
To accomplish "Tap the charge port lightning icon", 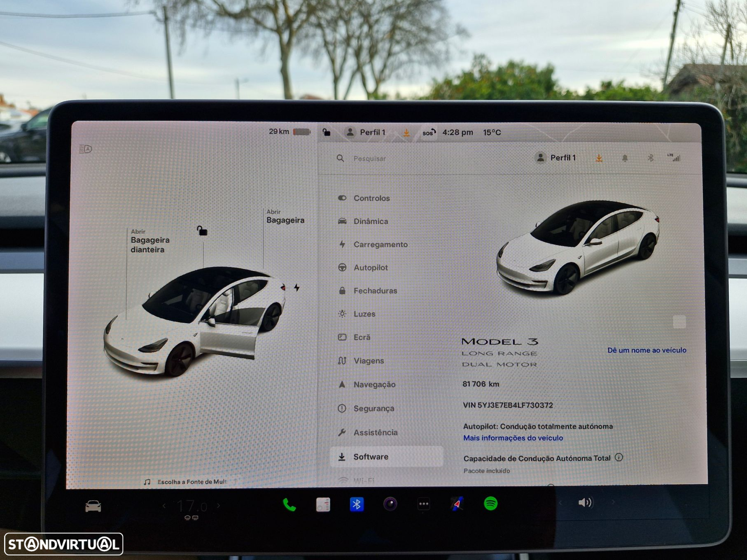I will click(x=296, y=287).
